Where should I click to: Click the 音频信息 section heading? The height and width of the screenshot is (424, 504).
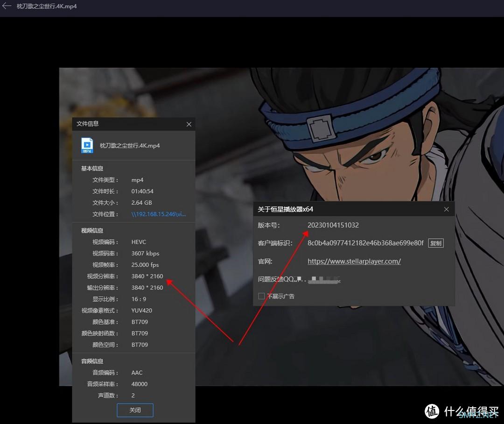tap(92, 361)
